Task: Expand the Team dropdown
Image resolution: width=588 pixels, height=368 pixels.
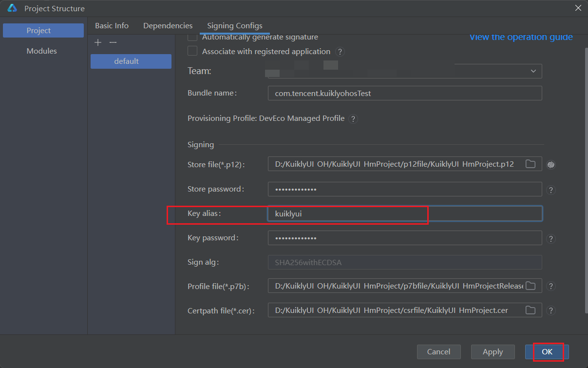Action: (533, 71)
